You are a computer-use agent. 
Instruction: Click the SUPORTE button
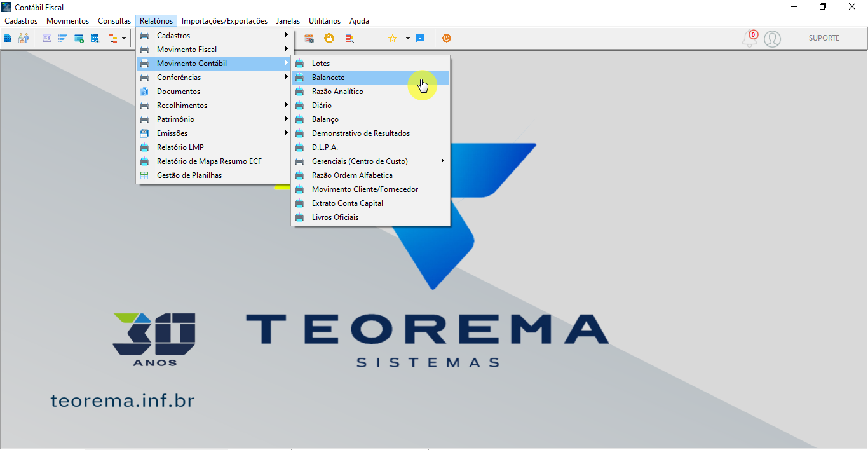pyautogui.click(x=824, y=38)
